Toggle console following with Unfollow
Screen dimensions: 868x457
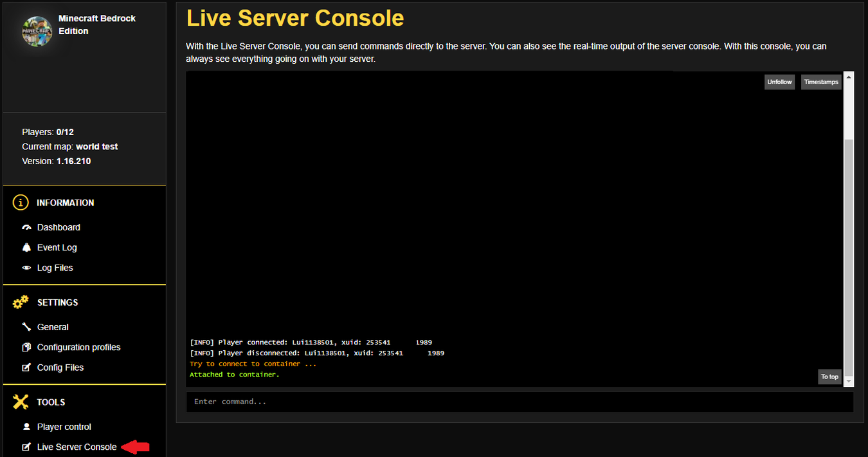click(779, 82)
